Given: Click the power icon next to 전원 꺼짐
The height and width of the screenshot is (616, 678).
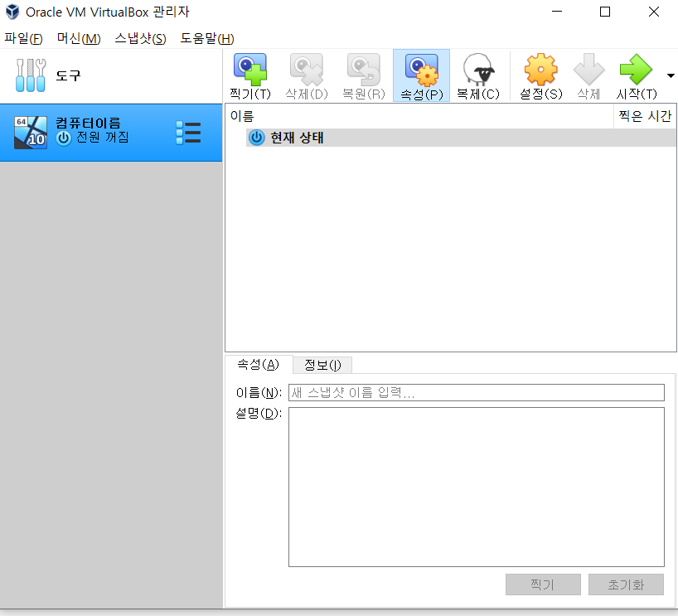Looking at the screenshot, I should (x=64, y=138).
